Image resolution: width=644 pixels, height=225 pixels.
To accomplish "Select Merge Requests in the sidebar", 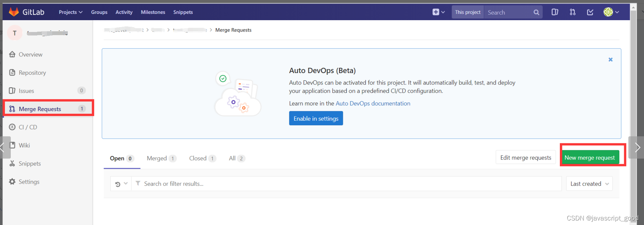I will (48, 109).
